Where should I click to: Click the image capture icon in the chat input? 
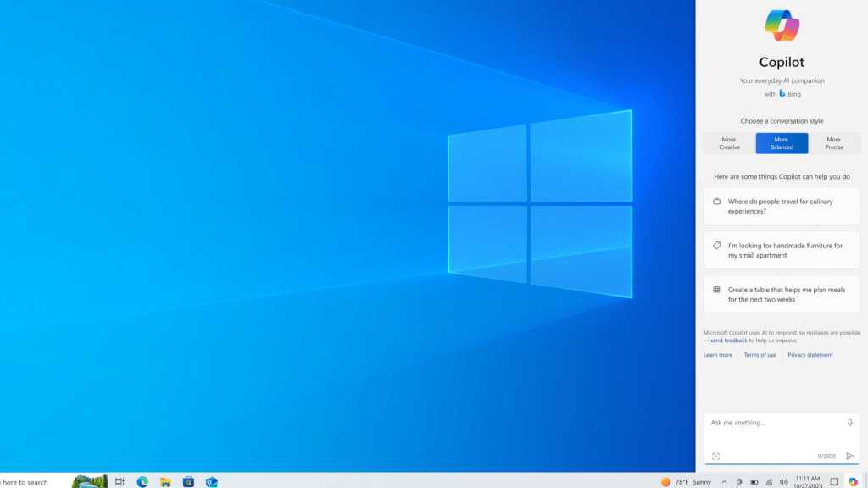pyautogui.click(x=716, y=456)
